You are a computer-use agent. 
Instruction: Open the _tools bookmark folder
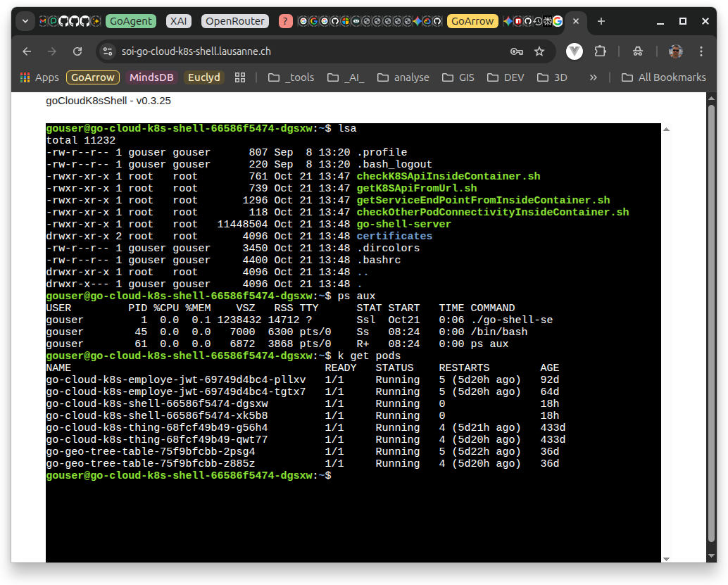pyautogui.click(x=291, y=77)
